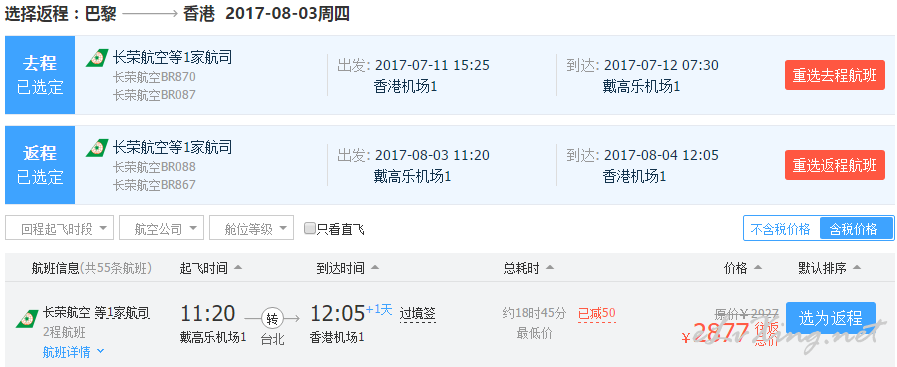The height and width of the screenshot is (367, 897).
Task: Check the 只看直飞 checkbox
Action: [x=309, y=229]
